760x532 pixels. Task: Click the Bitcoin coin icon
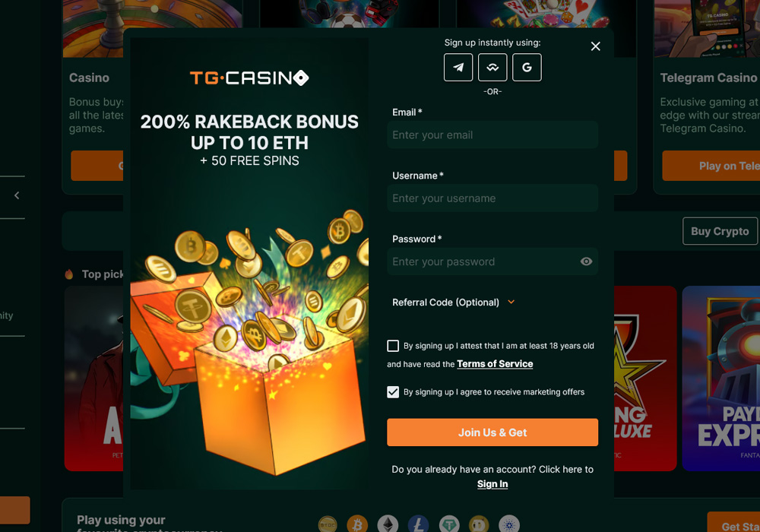357,524
